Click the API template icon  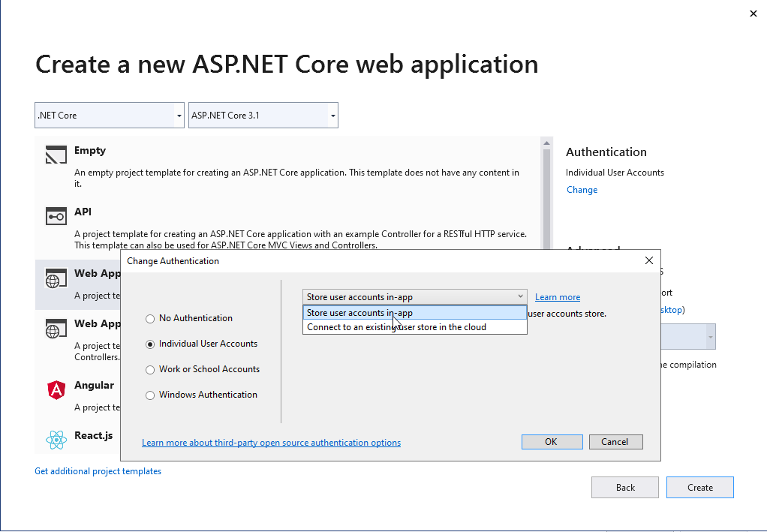pyautogui.click(x=57, y=217)
